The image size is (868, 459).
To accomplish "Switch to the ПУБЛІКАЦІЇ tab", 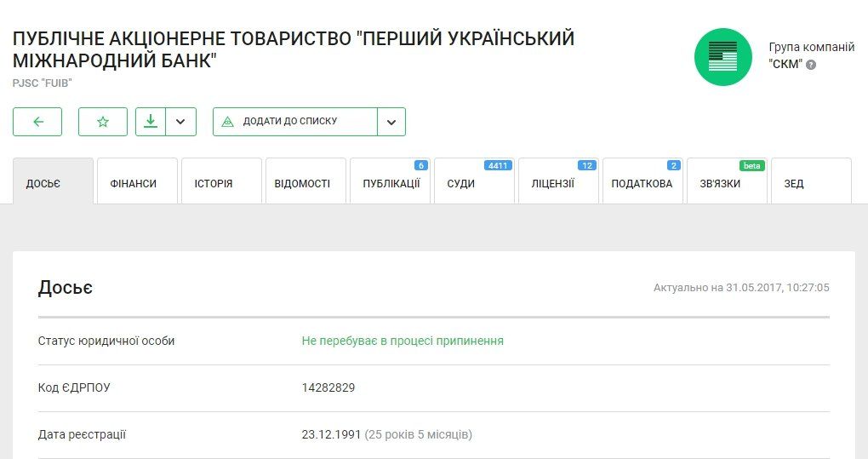I will (391, 181).
